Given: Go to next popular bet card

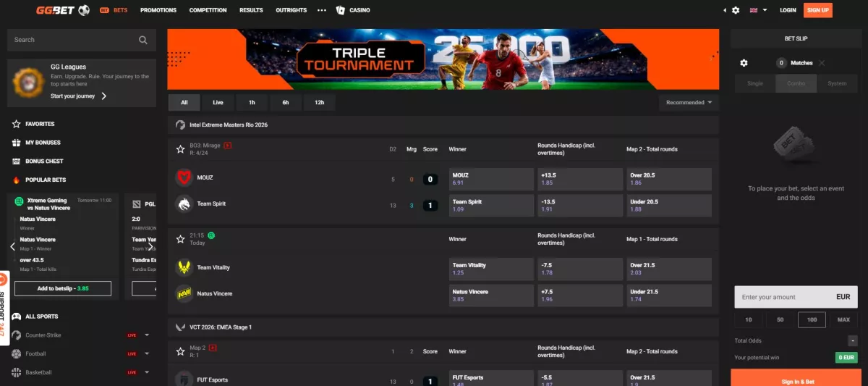Looking at the screenshot, I should [x=150, y=246].
